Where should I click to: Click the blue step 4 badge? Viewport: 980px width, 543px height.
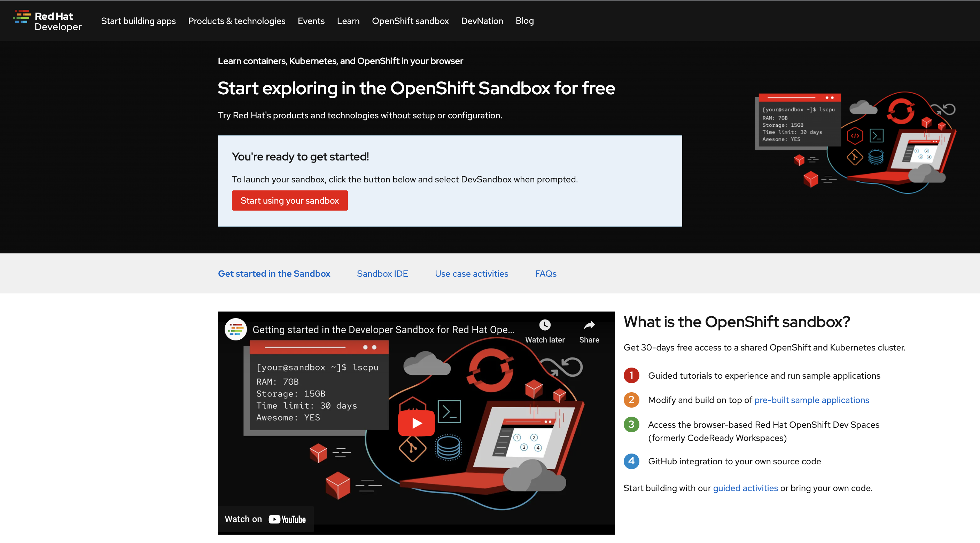pyautogui.click(x=631, y=461)
